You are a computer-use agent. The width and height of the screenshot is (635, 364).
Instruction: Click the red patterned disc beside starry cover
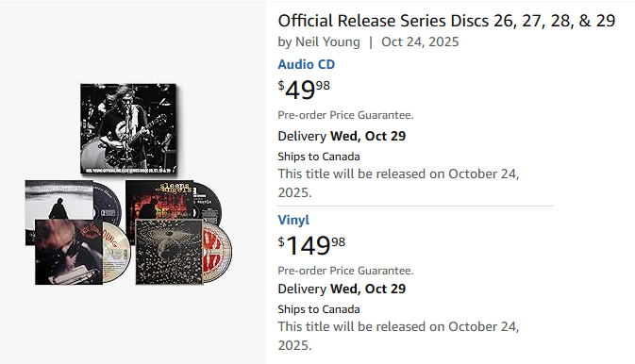[x=217, y=252]
